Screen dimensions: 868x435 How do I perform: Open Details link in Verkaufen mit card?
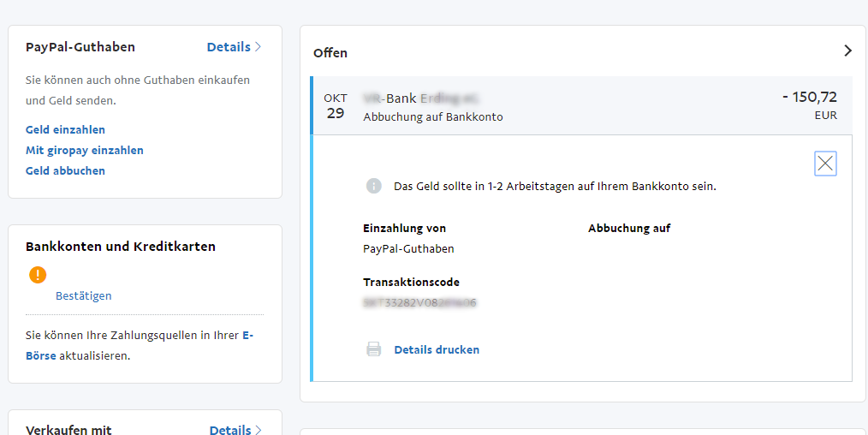235,430
